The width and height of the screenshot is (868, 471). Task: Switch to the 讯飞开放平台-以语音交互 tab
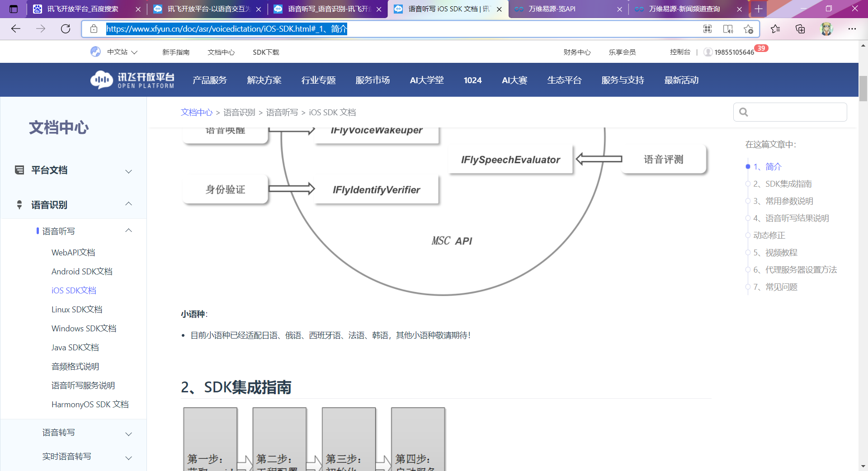[x=208, y=9]
